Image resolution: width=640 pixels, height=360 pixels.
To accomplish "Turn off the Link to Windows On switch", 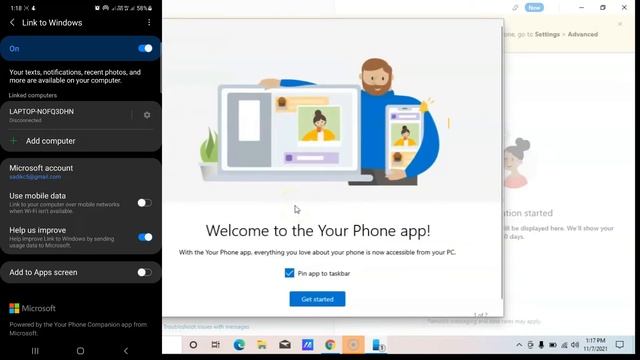I will 145,49.
